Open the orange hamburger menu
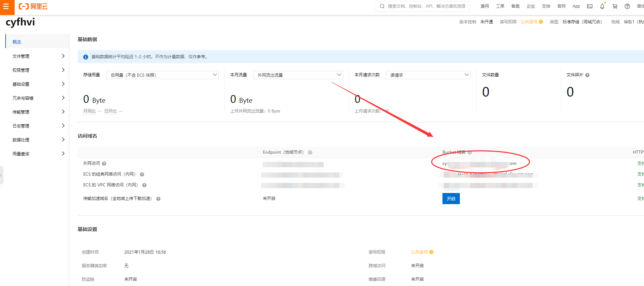Screen dimensions: 644x286 pyautogui.click(x=6, y=7)
